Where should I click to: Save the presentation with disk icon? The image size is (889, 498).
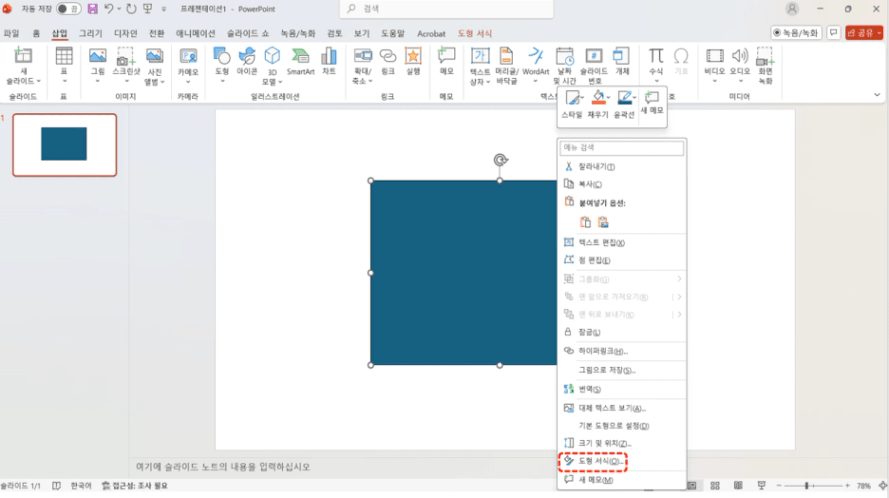(92, 9)
